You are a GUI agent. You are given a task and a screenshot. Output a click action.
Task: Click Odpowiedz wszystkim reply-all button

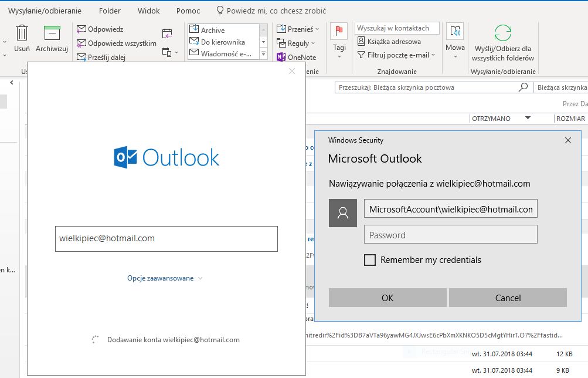(117, 43)
